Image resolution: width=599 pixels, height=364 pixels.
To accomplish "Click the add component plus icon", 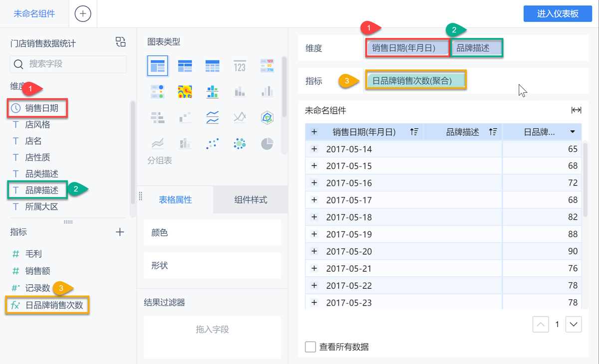I will click(x=83, y=13).
